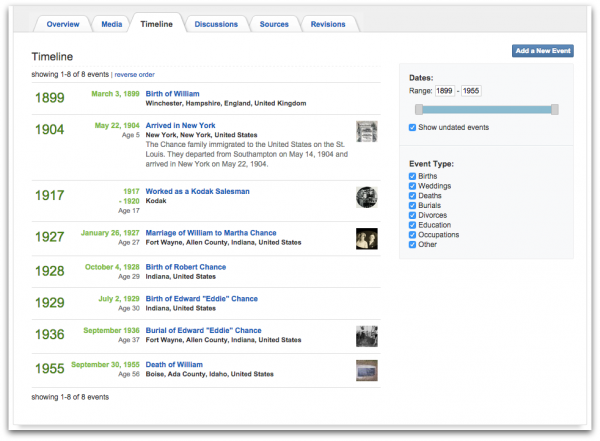This screenshot has height=441, width=600.
Task: Open the Revisions tab
Action: click(x=328, y=24)
